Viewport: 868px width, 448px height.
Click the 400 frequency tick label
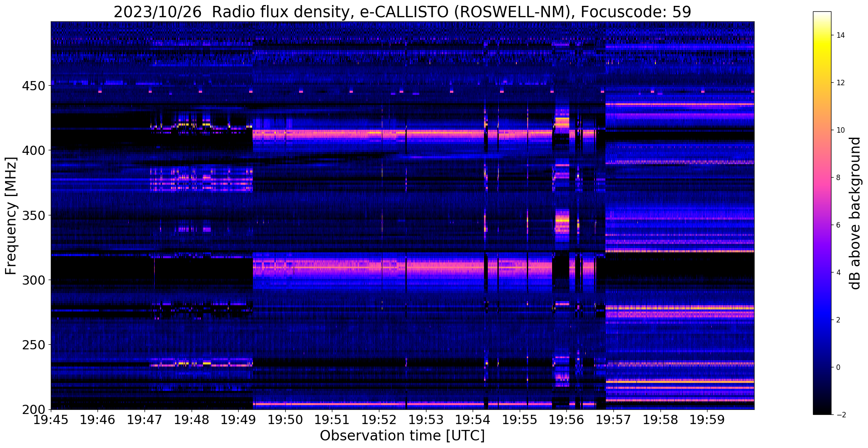[x=33, y=150]
